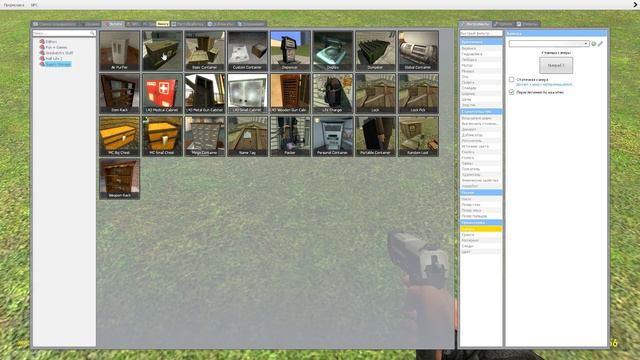The image size is (640, 360).
Task: Select the Гидравлика tool
Action: pyautogui.click(x=481, y=54)
